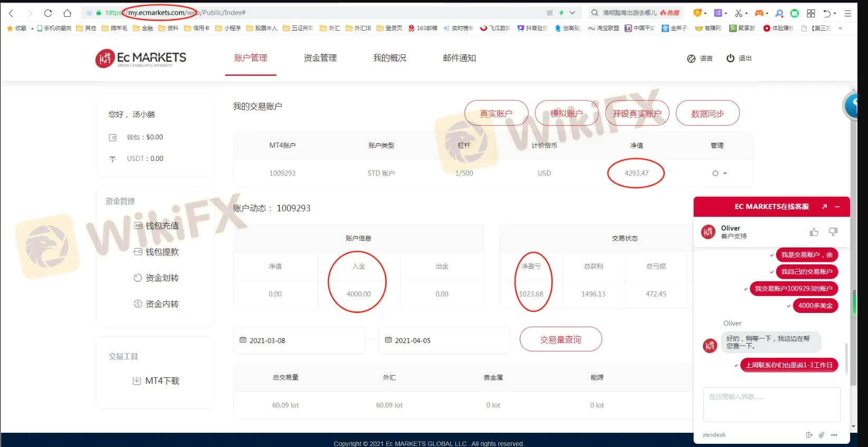Rate the chat with thumbs down
868x447 pixels.
click(x=833, y=232)
